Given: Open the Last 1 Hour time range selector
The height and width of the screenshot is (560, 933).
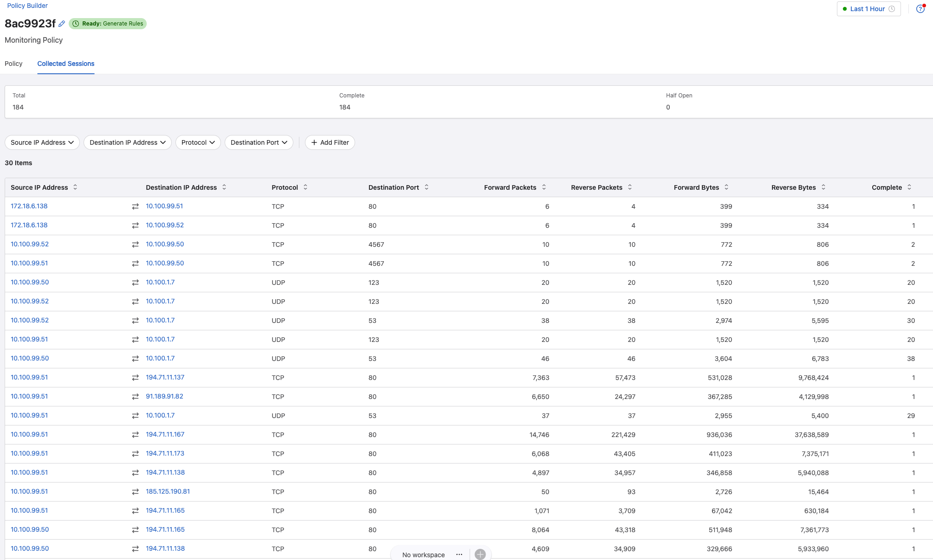Looking at the screenshot, I should [x=868, y=9].
